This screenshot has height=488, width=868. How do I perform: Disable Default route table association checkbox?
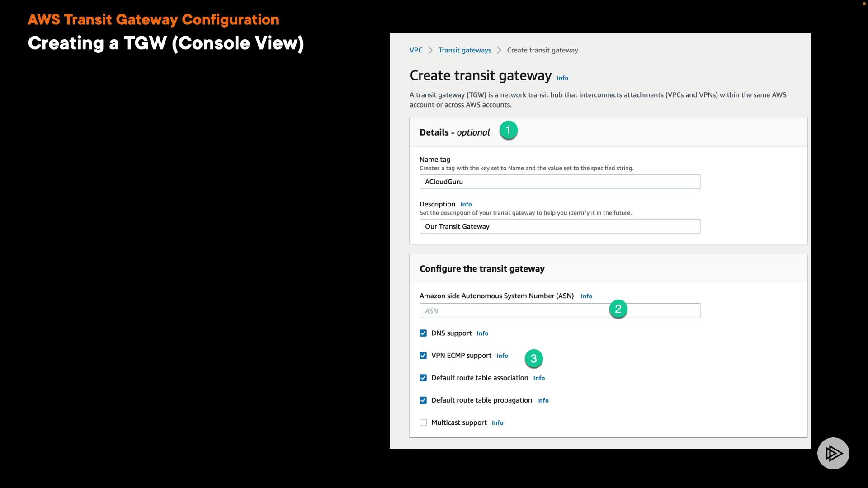423,378
